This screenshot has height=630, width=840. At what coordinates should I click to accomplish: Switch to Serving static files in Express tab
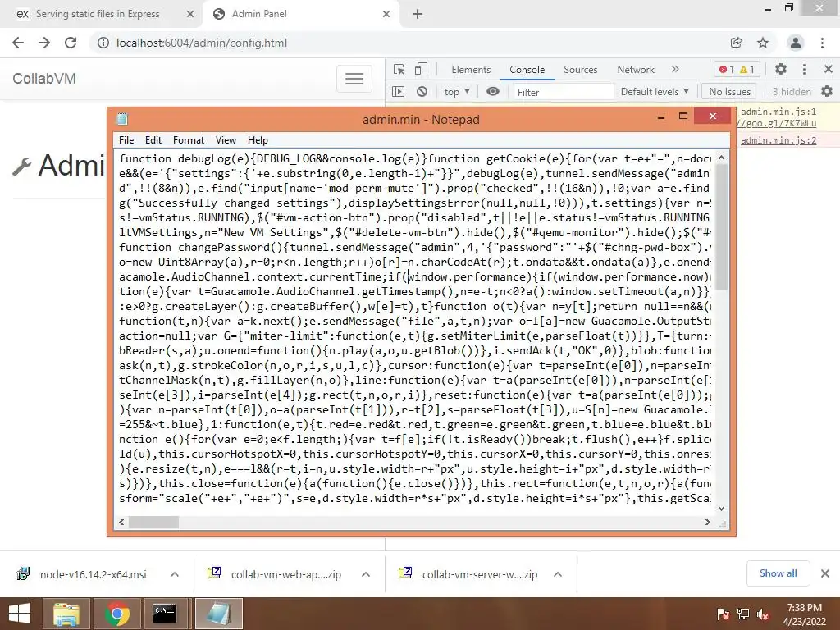tap(98, 14)
